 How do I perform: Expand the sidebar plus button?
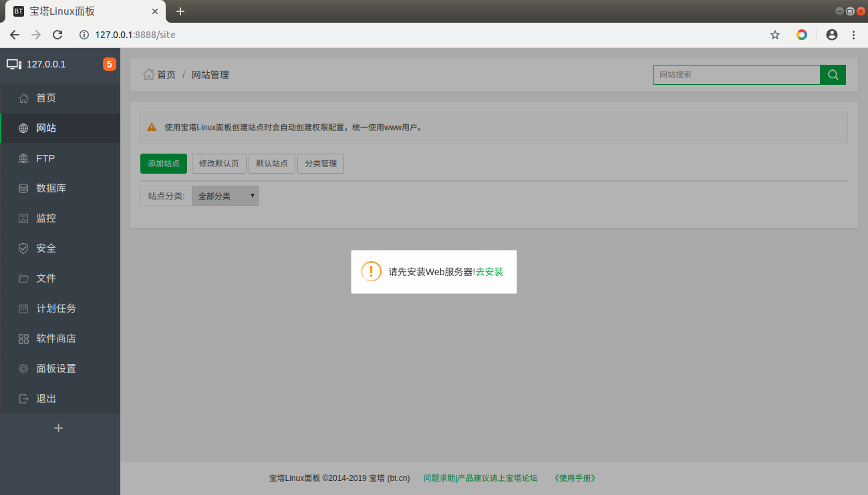point(59,428)
